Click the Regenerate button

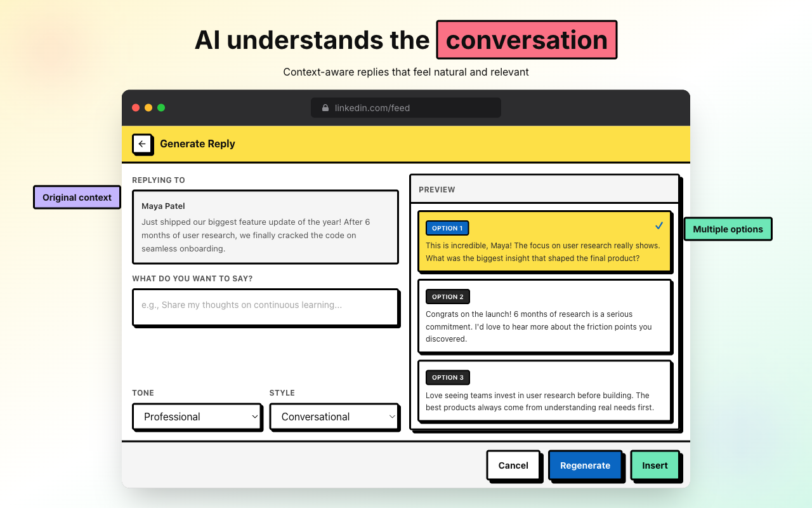tap(585, 465)
